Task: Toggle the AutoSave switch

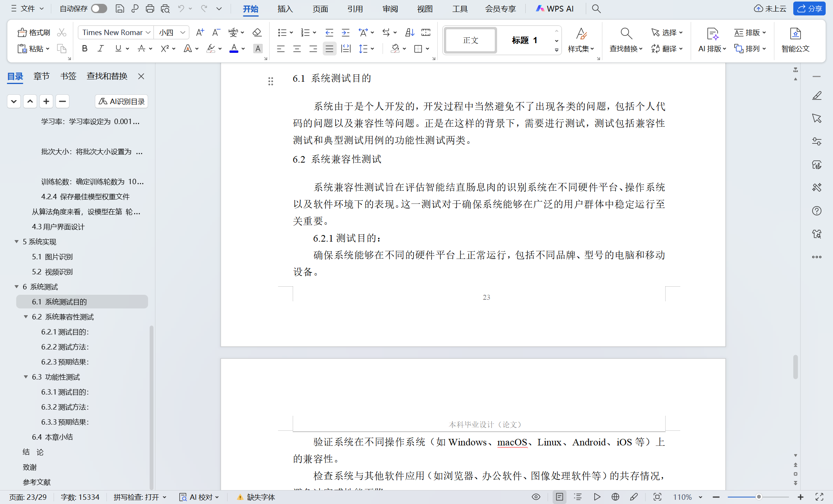Action: point(99,8)
